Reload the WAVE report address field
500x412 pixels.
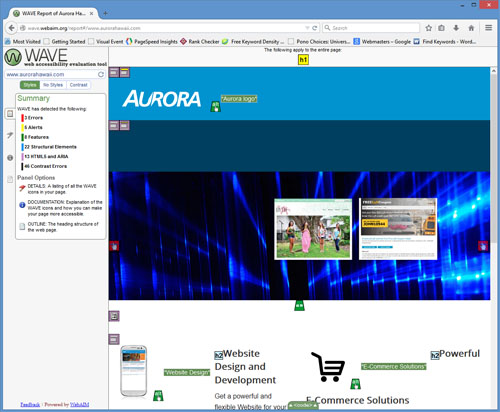[x=101, y=74]
